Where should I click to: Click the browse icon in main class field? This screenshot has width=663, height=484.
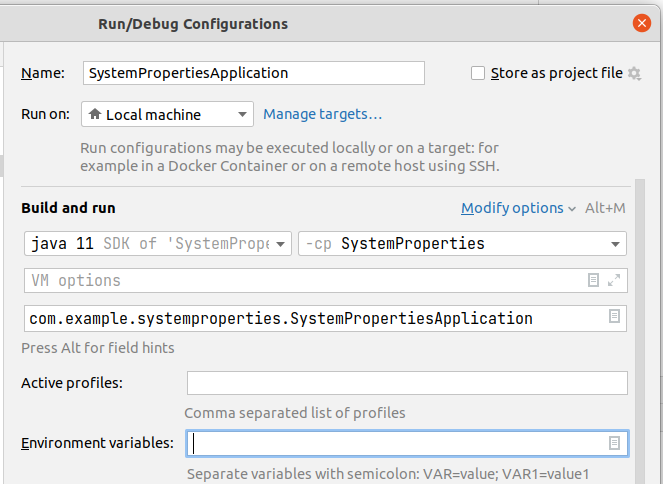tap(614, 318)
